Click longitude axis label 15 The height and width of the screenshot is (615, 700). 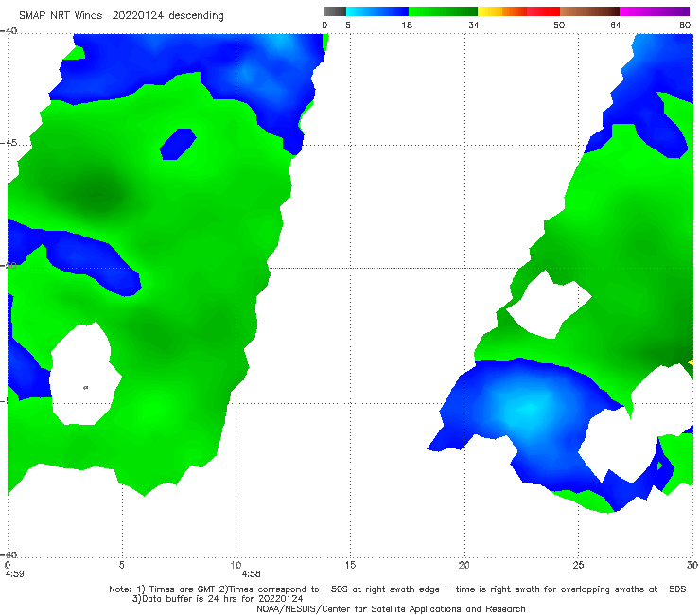point(350,565)
